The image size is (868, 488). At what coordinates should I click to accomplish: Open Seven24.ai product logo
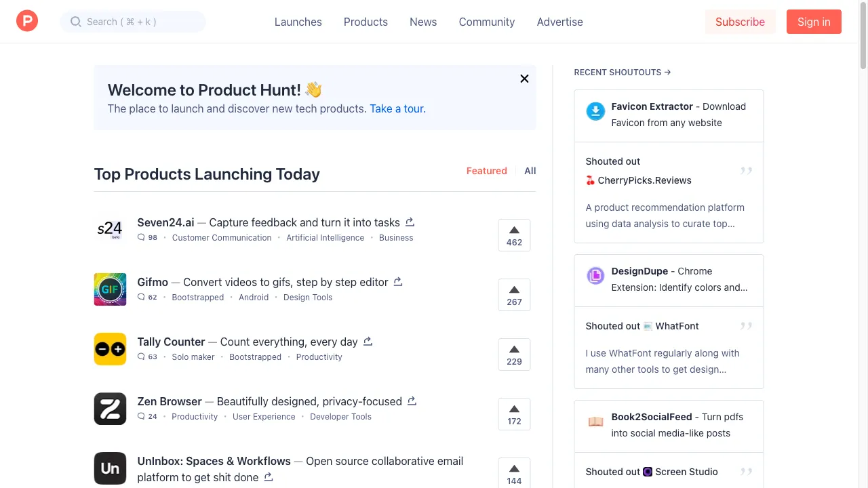110,230
